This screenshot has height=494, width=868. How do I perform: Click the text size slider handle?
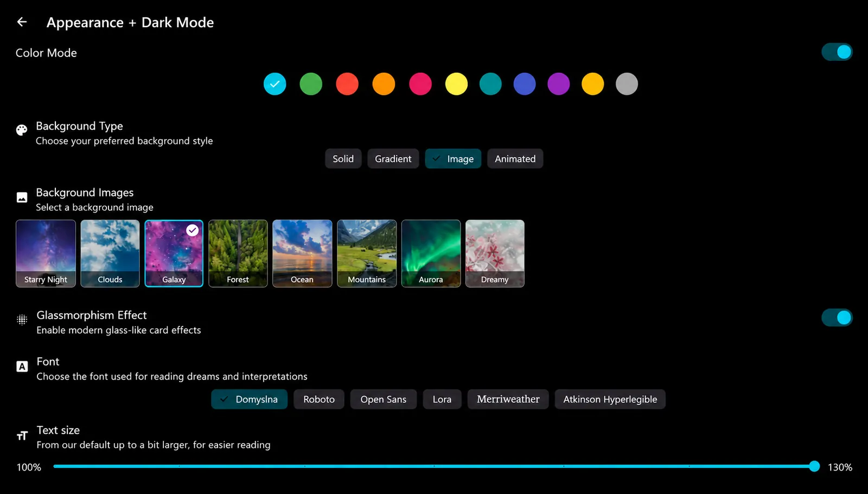click(814, 466)
